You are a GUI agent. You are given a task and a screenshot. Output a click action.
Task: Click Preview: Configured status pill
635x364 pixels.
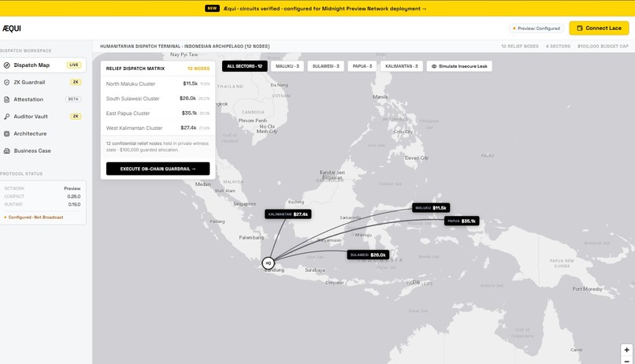click(x=537, y=28)
